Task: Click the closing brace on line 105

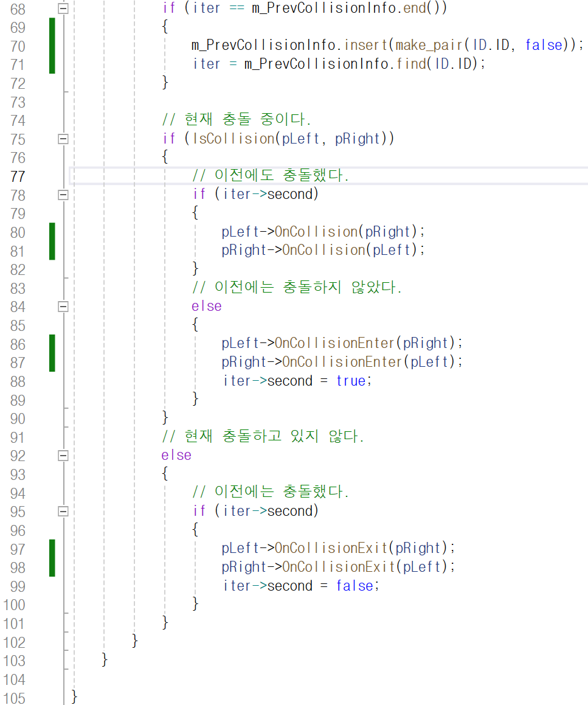Action: (74, 697)
